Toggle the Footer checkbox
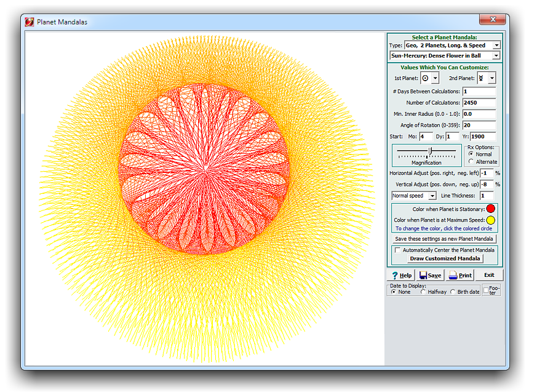 pyautogui.click(x=486, y=289)
